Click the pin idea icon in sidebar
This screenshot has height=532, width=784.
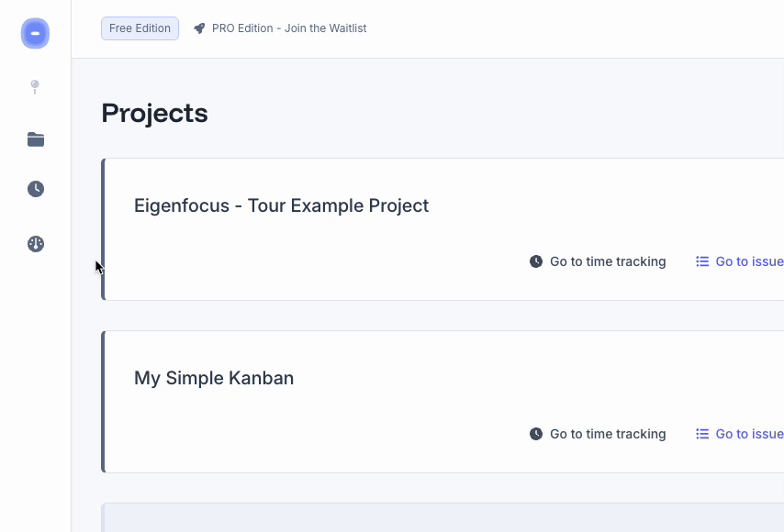coord(35,86)
